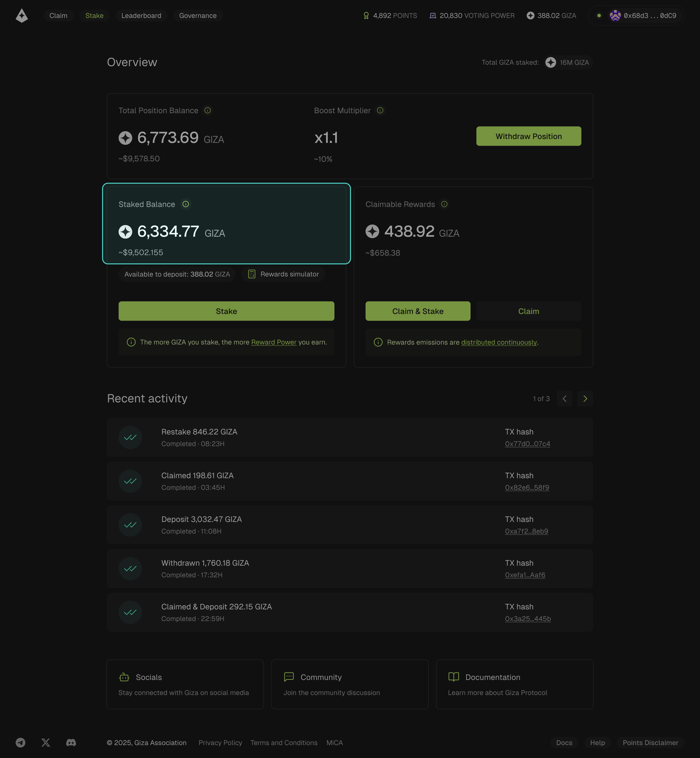This screenshot has width=700, height=758.
Task: Click Available to deposit 388.02 GIZA chip
Action: click(177, 274)
